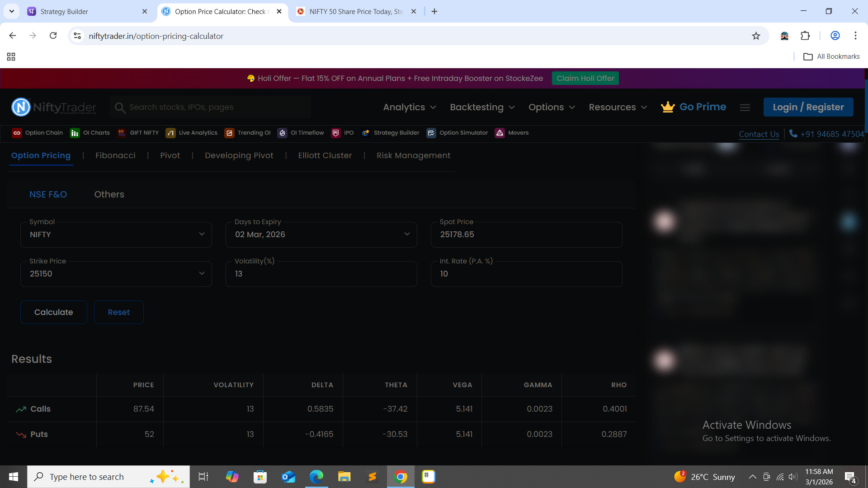Click the OI Charts icon
The image size is (868, 488).
75,133
